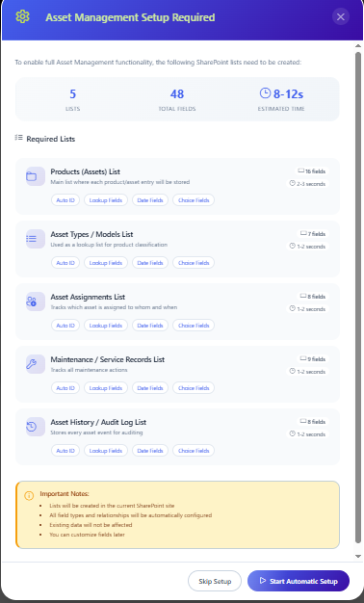Click the users icon for Asset Assignments List
364x603 pixels.
(32, 301)
